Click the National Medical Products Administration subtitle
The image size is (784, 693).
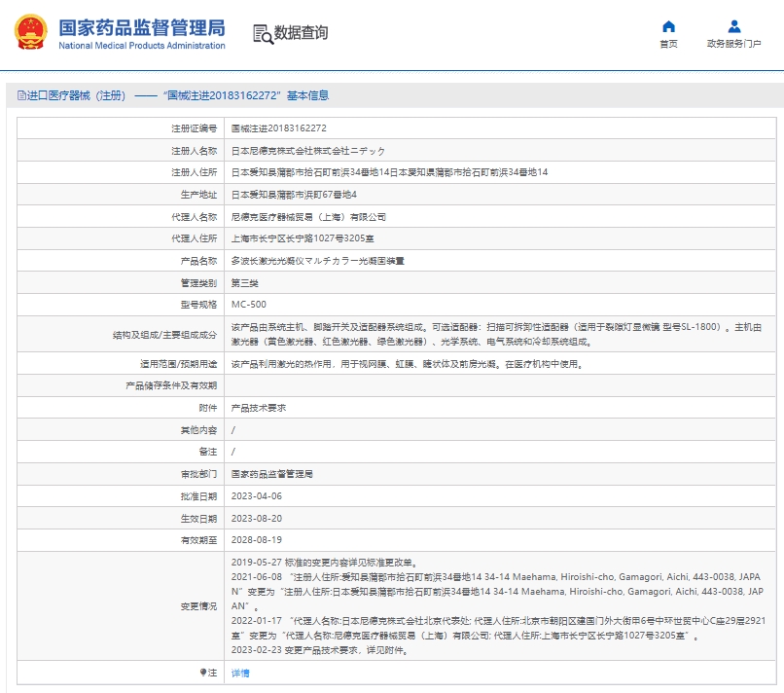pos(141,46)
